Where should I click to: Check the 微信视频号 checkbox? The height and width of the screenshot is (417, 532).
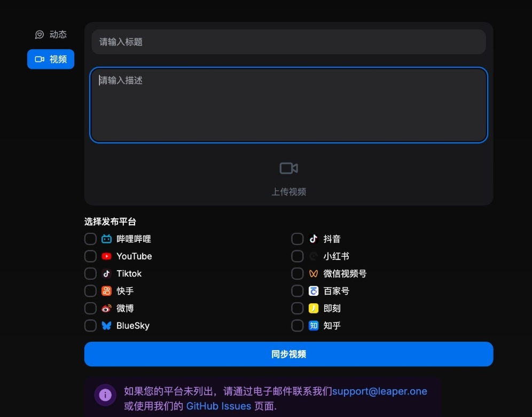[x=297, y=273]
